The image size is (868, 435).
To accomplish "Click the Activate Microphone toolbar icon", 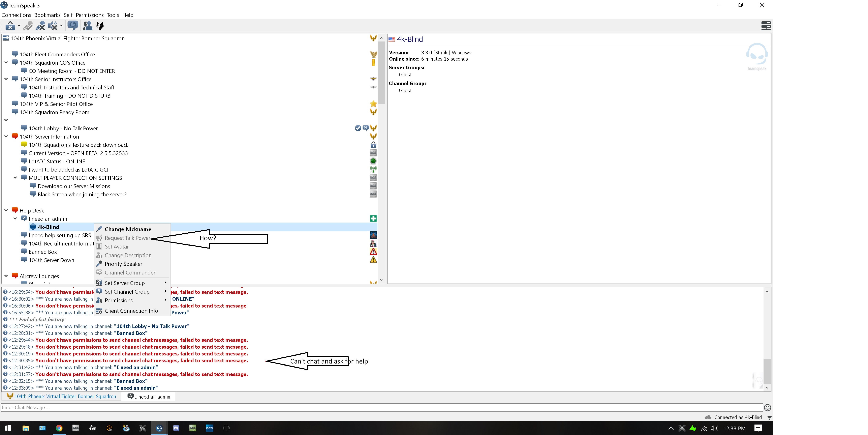I will pyautogui.click(x=28, y=26).
